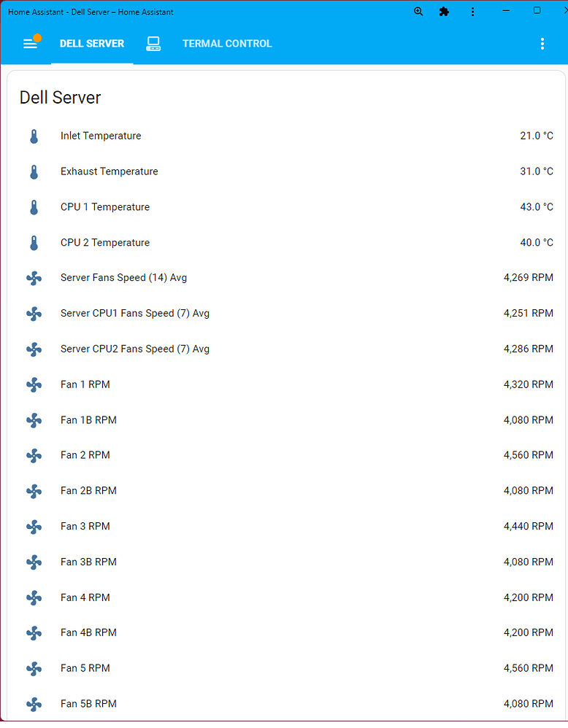This screenshot has width=568, height=728.
Task: Click the laptop icon in the tab bar
Action: point(153,44)
